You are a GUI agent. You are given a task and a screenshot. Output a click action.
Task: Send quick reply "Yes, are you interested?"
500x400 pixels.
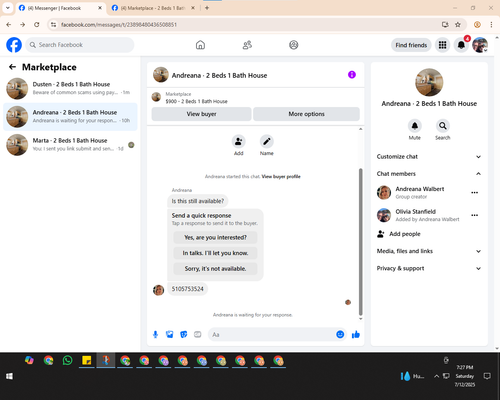coord(215,237)
